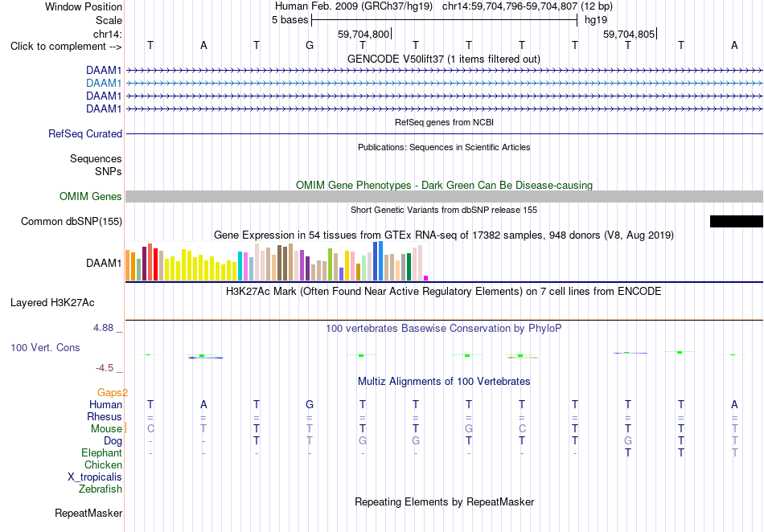Open the GTEx tissue expression bar chart
764x532 pixels.
tap(277, 261)
